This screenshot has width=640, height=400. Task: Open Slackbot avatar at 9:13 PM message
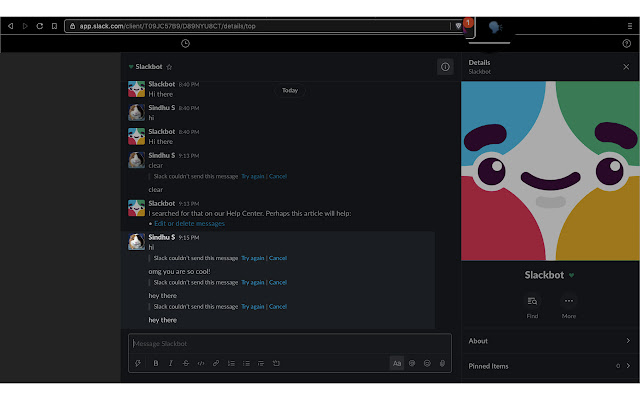pyautogui.click(x=136, y=208)
